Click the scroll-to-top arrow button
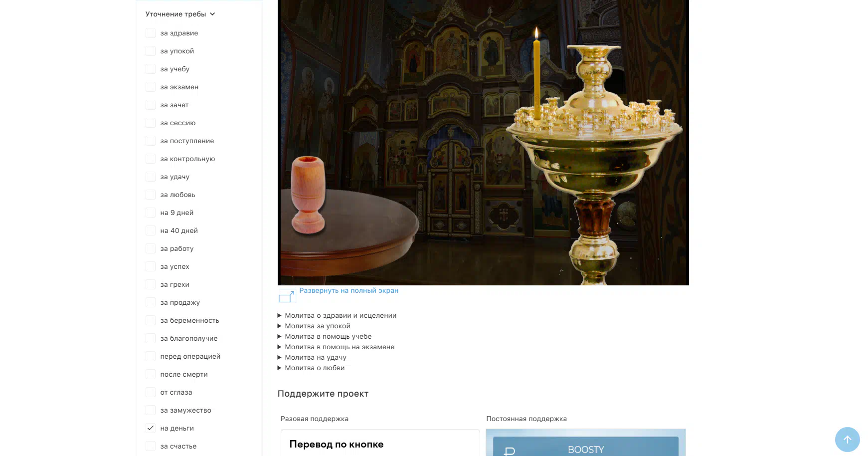Image resolution: width=868 pixels, height=456 pixels. tap(847, 440)
